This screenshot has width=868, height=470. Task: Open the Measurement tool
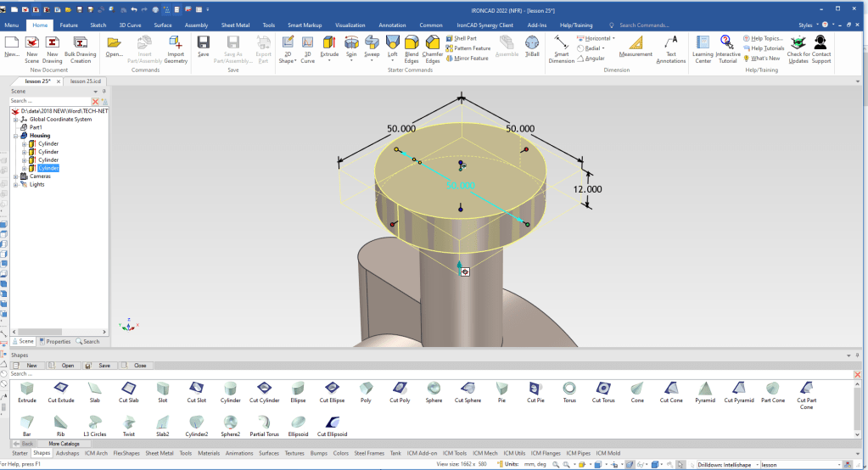tap(636, 44)
